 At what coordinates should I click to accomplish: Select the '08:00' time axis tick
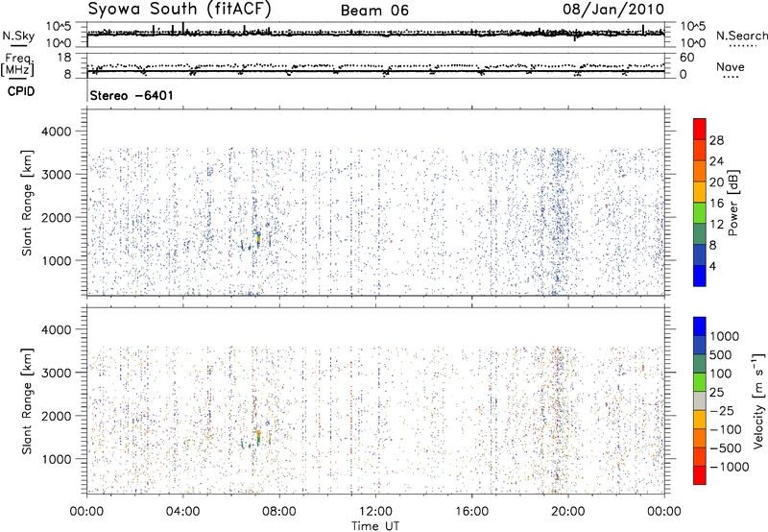coord(279,512)
